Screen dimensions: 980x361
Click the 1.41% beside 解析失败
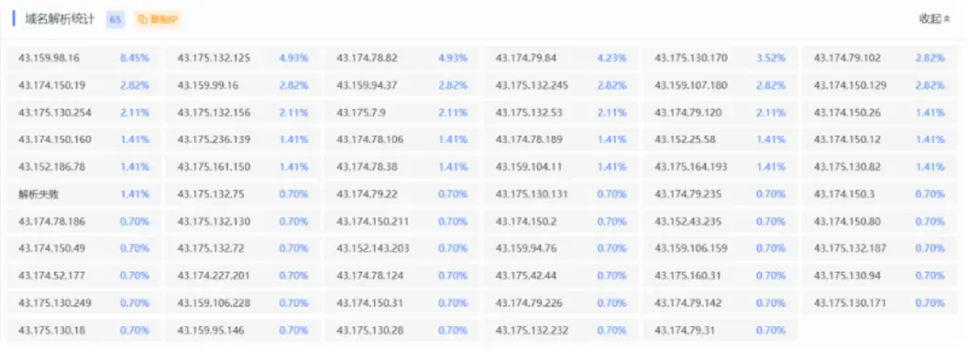135,194
